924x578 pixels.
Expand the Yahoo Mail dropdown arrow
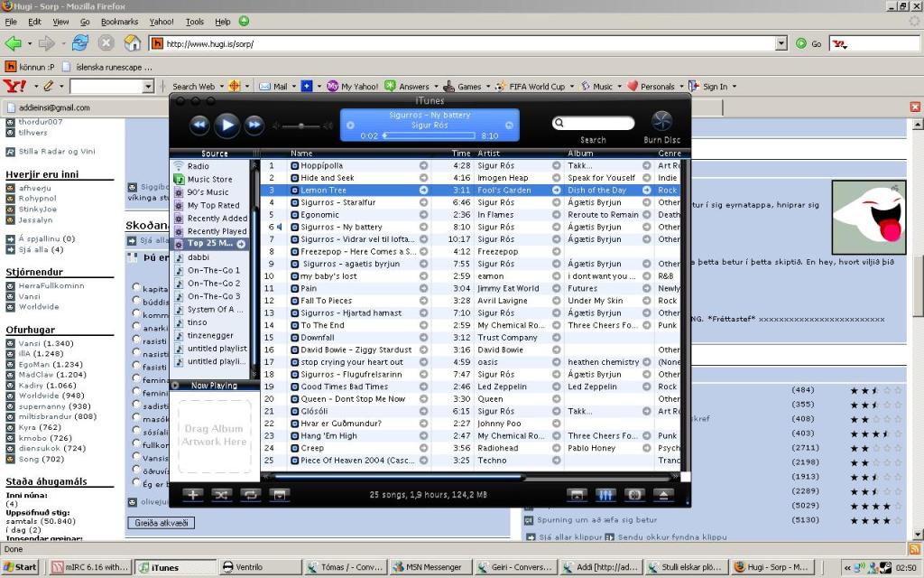[293, 87]
